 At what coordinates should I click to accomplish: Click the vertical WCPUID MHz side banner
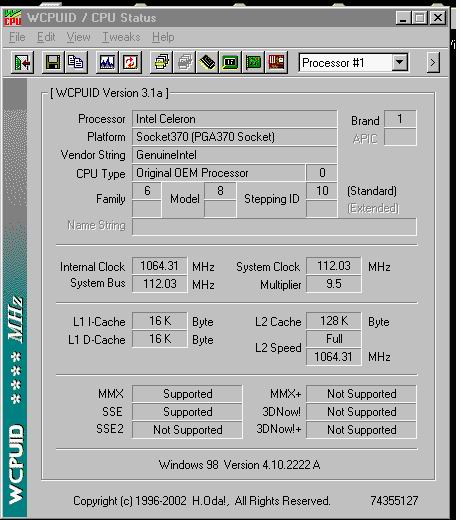click(x=15, y=298)
